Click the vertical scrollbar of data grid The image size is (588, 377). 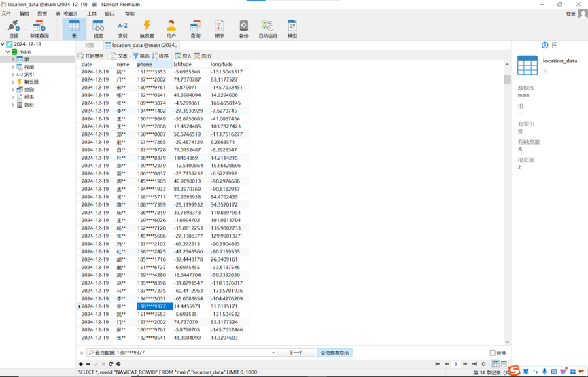(507, 204)
